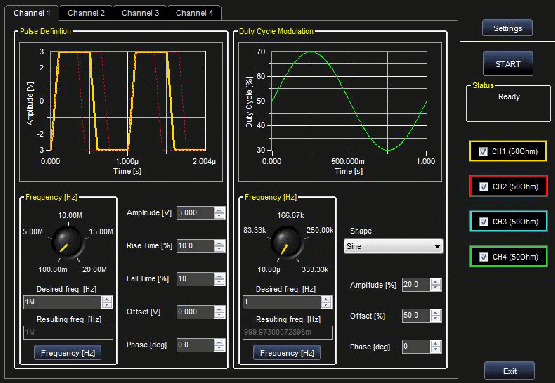
Task: Click the Amplitude [V] input field
Action: (195, 213)
